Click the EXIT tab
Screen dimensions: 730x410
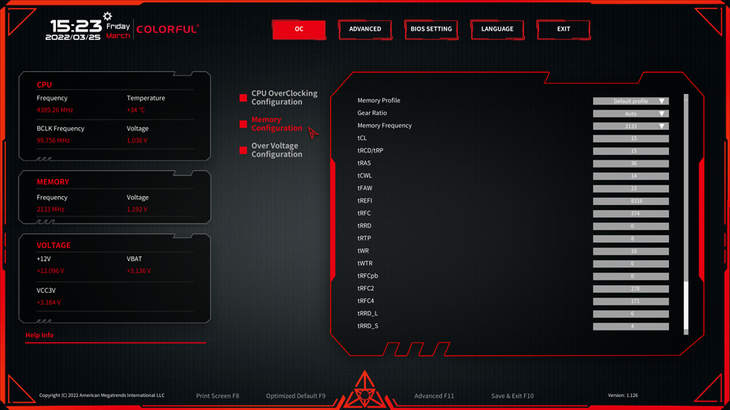pyautogui.click(x=564, y=29)
